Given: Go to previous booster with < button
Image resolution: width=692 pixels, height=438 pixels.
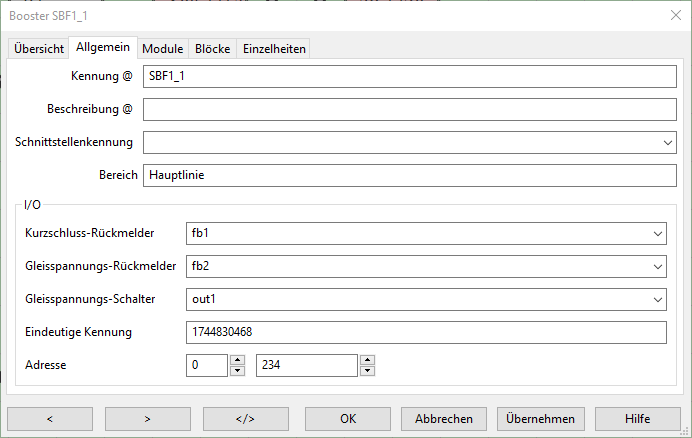Looking at the screenshot, I should 49,419.
